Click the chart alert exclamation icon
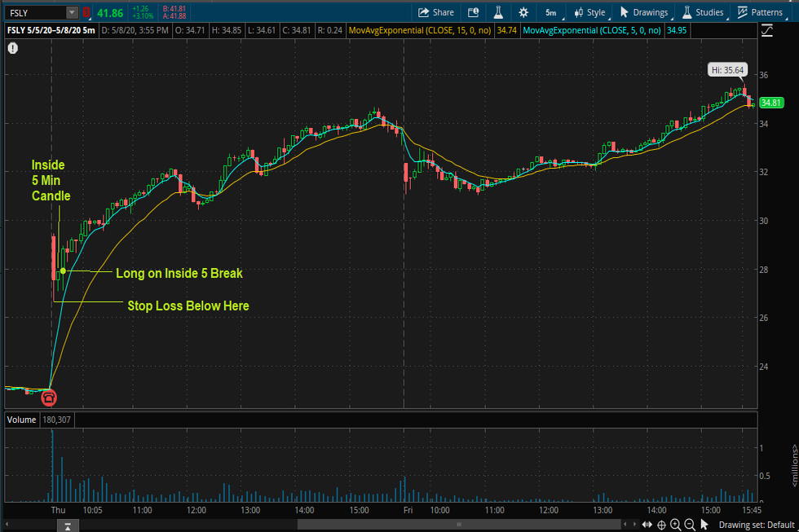Image resolution: width=799 pixels, height=532 pixels. [x=13, y=49]
